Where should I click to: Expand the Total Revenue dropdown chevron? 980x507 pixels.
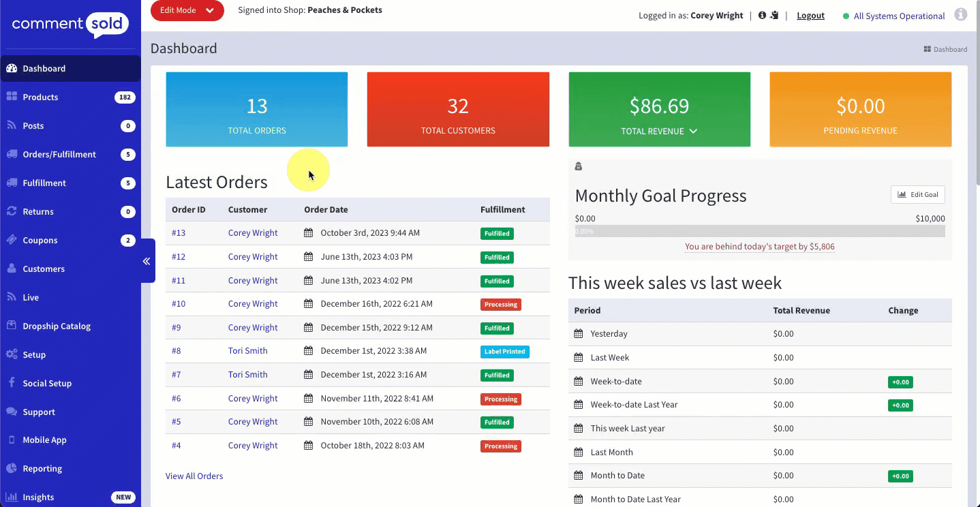pyautogui.click(x=693, y=131)
